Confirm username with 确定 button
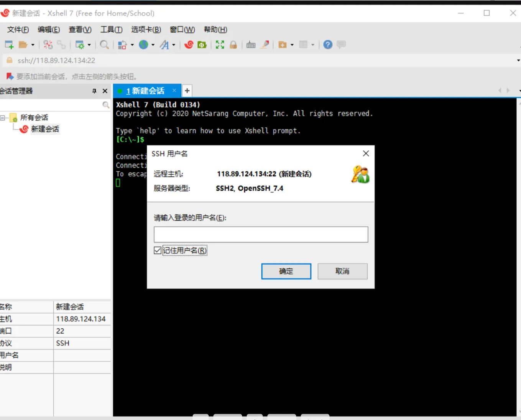The width and height of the screenshot is (521, 420). 286,271
